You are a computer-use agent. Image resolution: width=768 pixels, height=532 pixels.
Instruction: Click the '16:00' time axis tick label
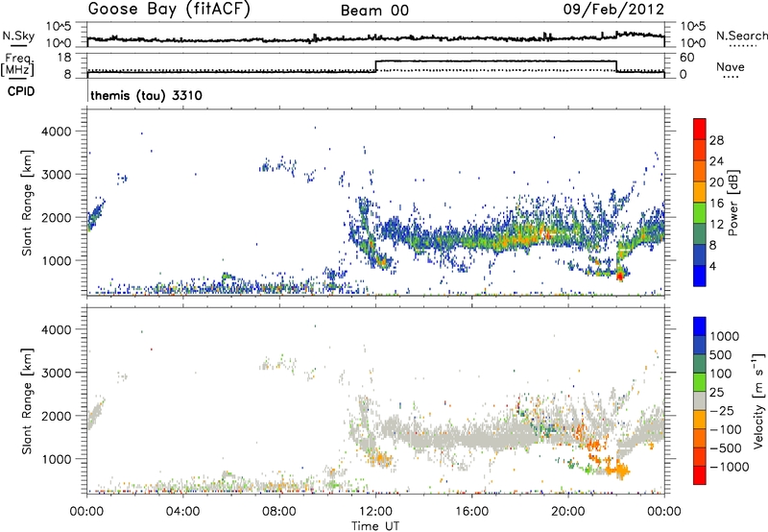(471, 512)
